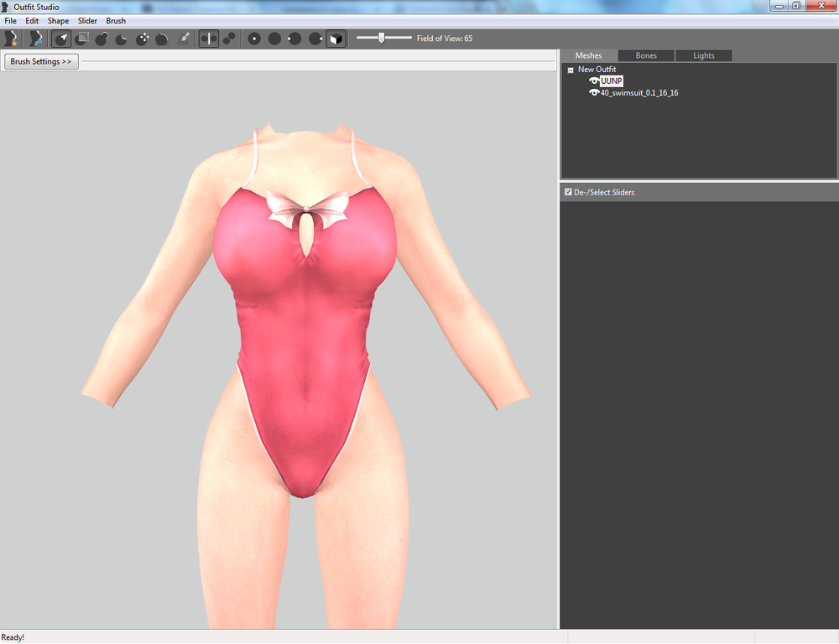Collapse the New Outfit tree node

coord(571,70)
